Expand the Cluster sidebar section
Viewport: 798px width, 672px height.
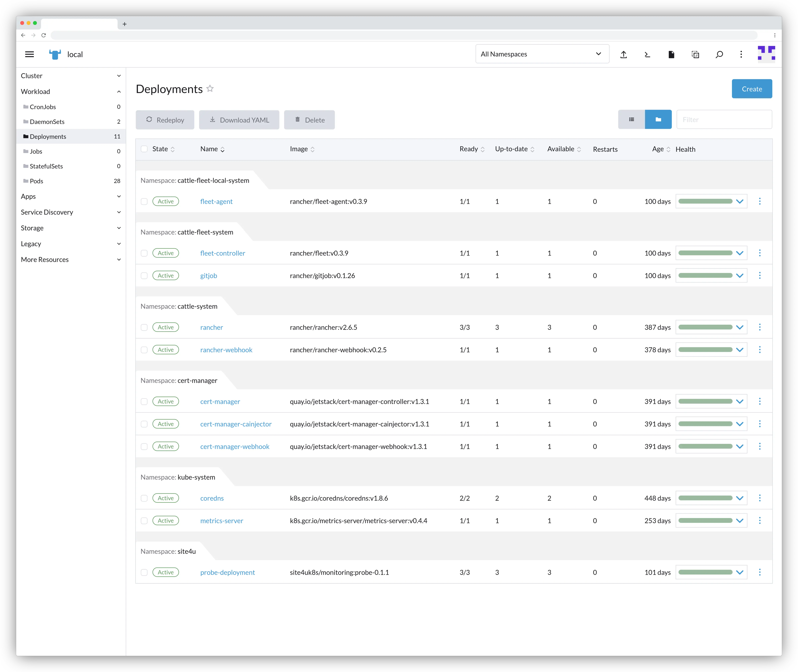(x=71, y=76)
